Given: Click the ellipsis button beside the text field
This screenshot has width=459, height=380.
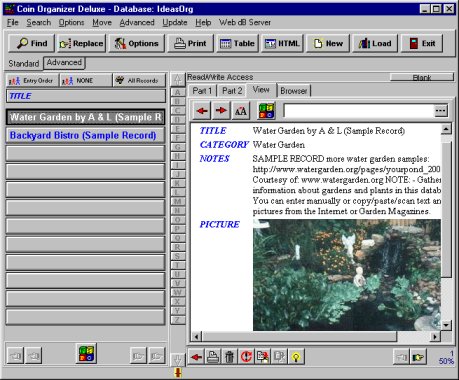Looking at the screenshot, I should tap(441, 111).
